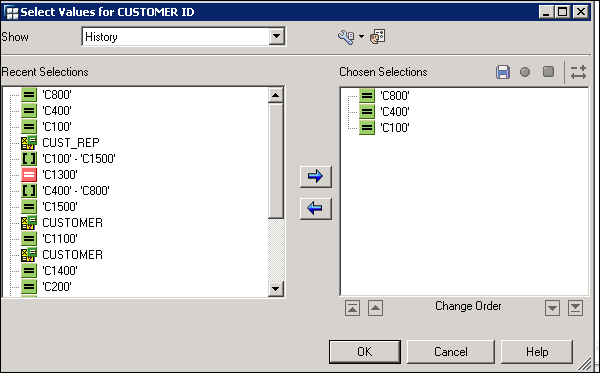Move chosen item to top of order
Viewport: 600px width, 373px height.
[x=352, y=308]
